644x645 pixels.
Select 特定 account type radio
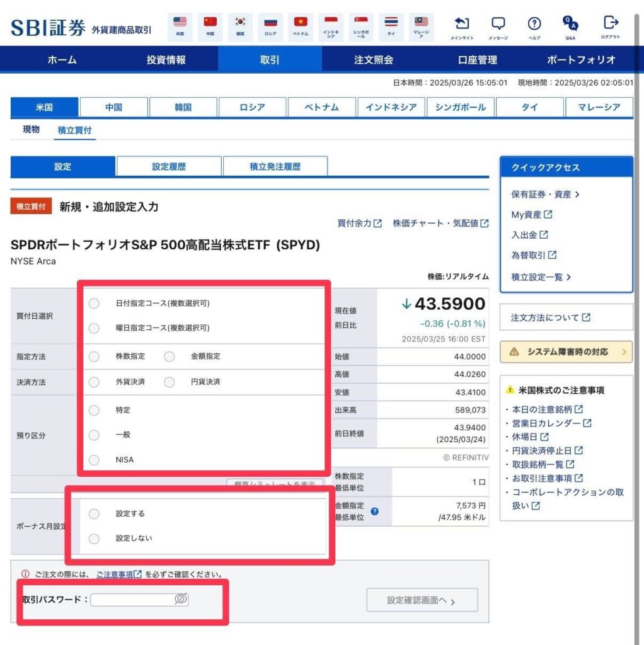pos(94,410)
